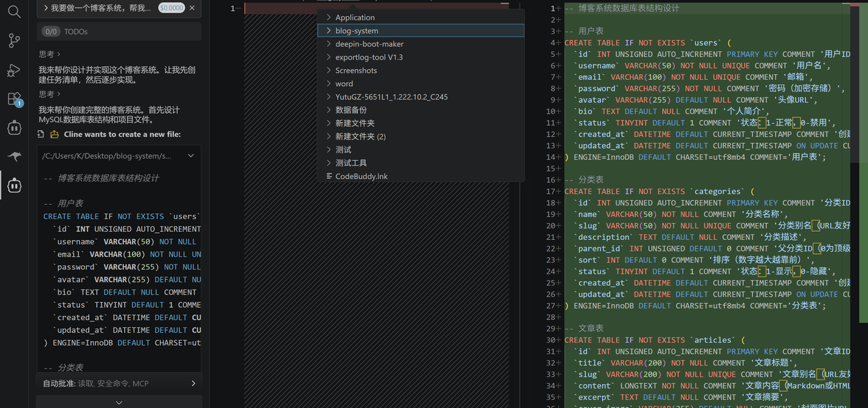Viewport: 868px width, 408px height.
Task: Open the Source Control view
Action: (14, 41)
